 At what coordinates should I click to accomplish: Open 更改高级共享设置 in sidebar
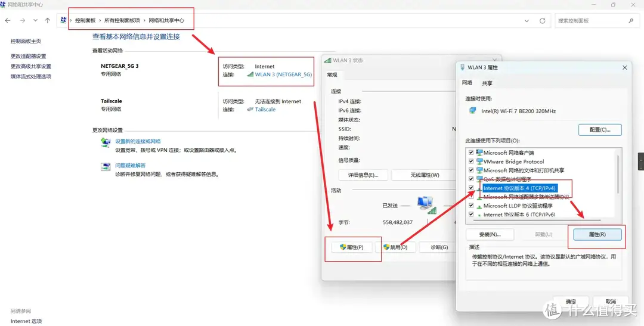click(x=31, y=66)
